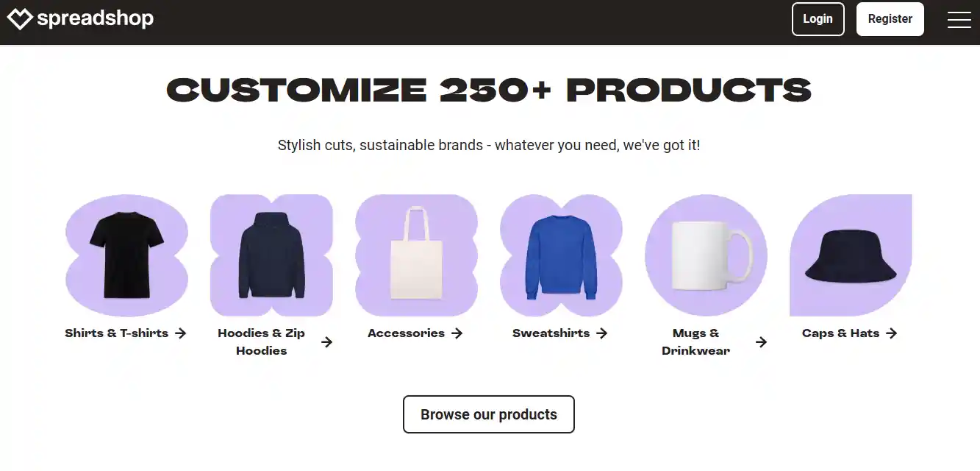
Task: Click the arrow beside Caps & Hats
Action: pyautogui.click(x=891, y=333)
